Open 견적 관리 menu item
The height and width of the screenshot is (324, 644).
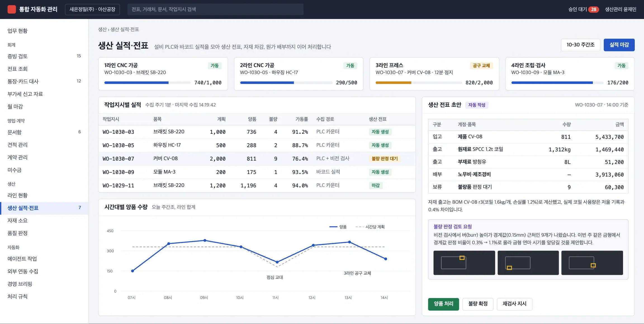(x=44, y=145)
